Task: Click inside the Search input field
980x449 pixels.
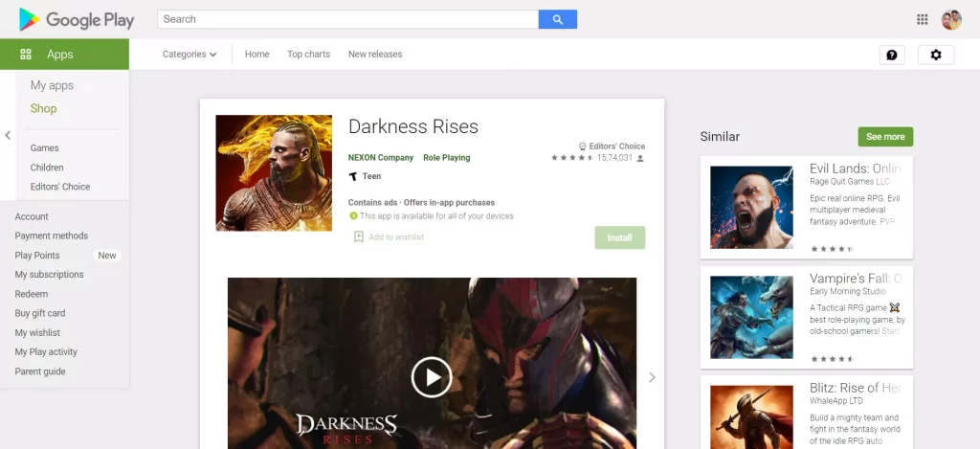Action: pyautogui.click(x=348, y=19)
